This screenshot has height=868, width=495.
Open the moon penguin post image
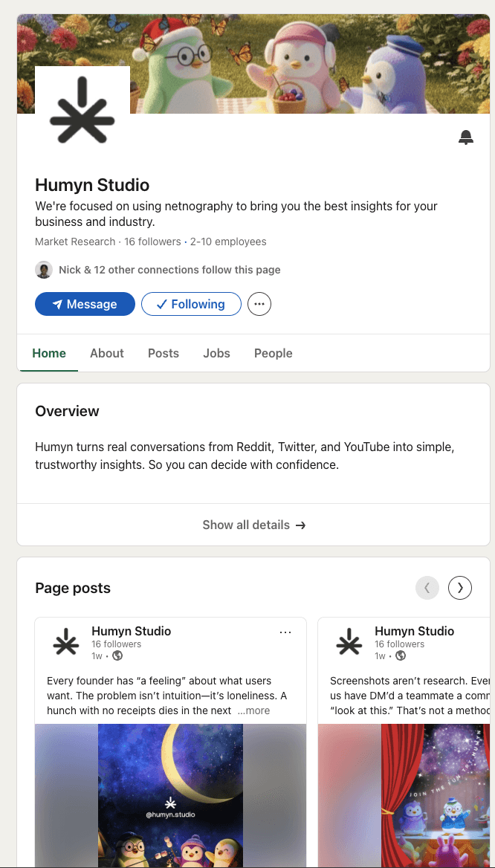(170, 795)
